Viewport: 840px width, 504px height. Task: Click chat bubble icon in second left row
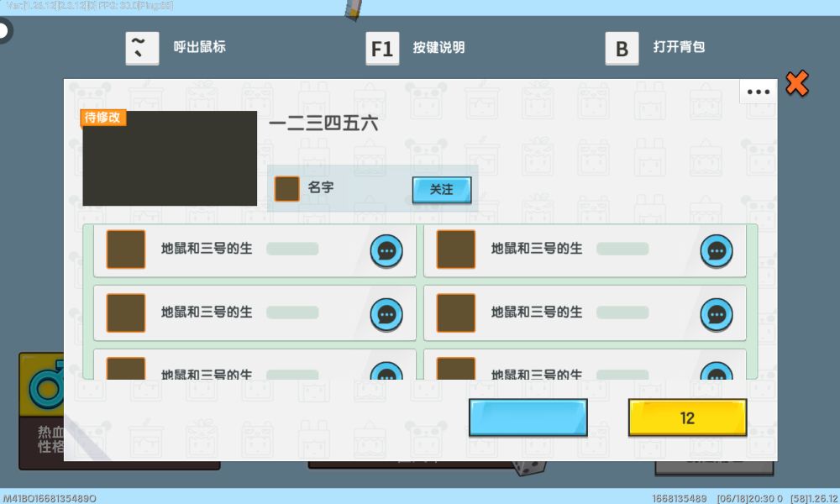(386, 314)
